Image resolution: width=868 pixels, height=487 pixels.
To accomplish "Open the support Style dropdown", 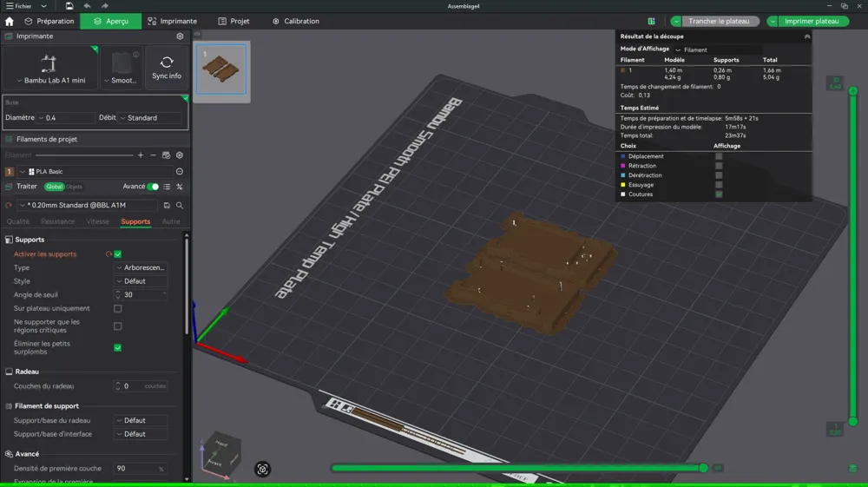I will point(141,281).
